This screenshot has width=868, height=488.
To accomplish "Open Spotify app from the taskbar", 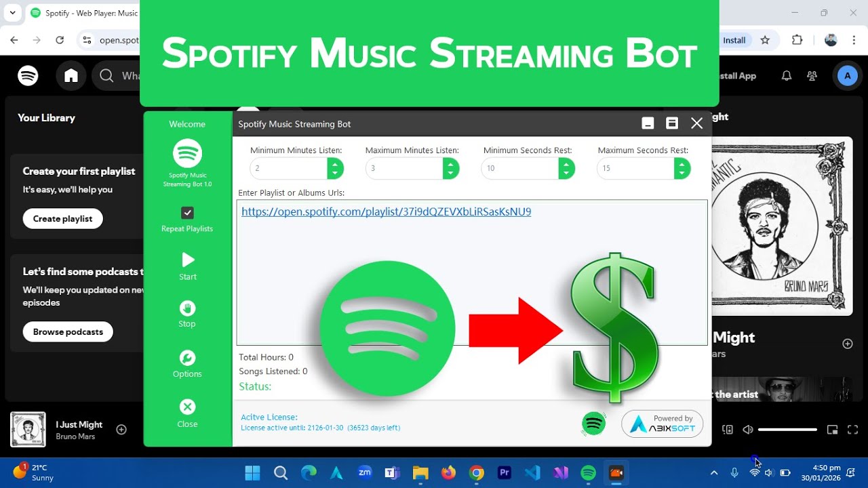I will pos(589,473).
